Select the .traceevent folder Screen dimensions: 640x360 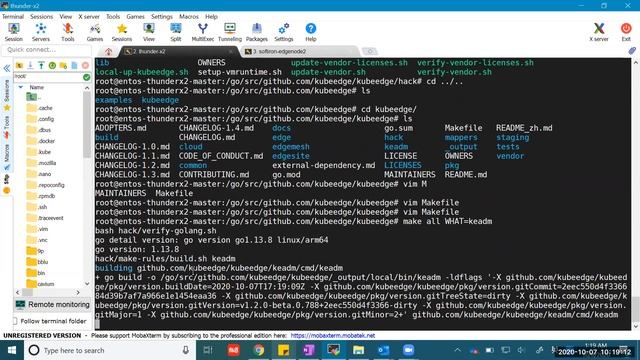(x=45, y=218)
